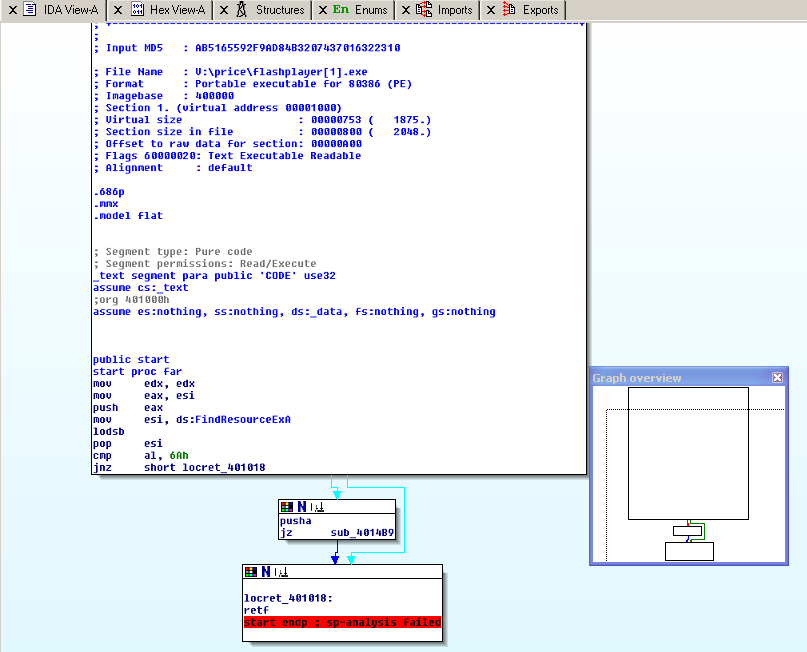Close the Graph overview panel
The image size is (807, 652).
(777, 378)
